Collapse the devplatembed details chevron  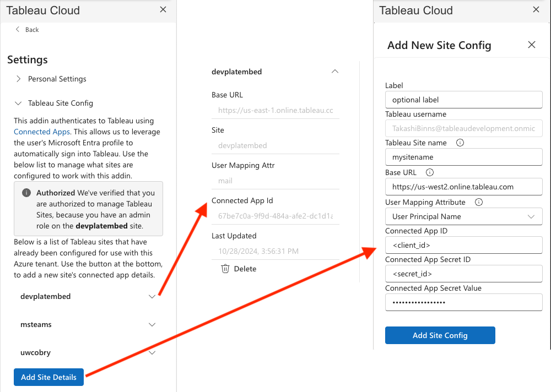(x=334, y=72)
